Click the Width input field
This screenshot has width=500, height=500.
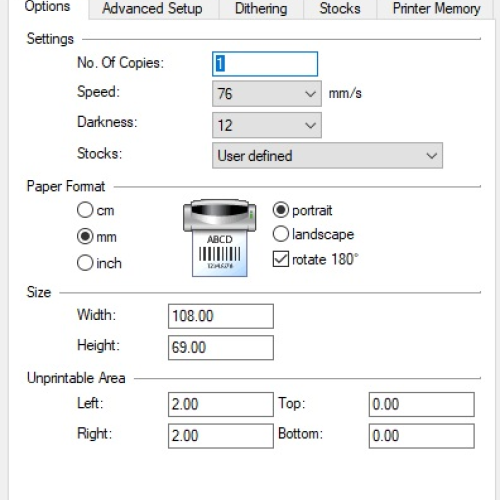pos(221,316)
